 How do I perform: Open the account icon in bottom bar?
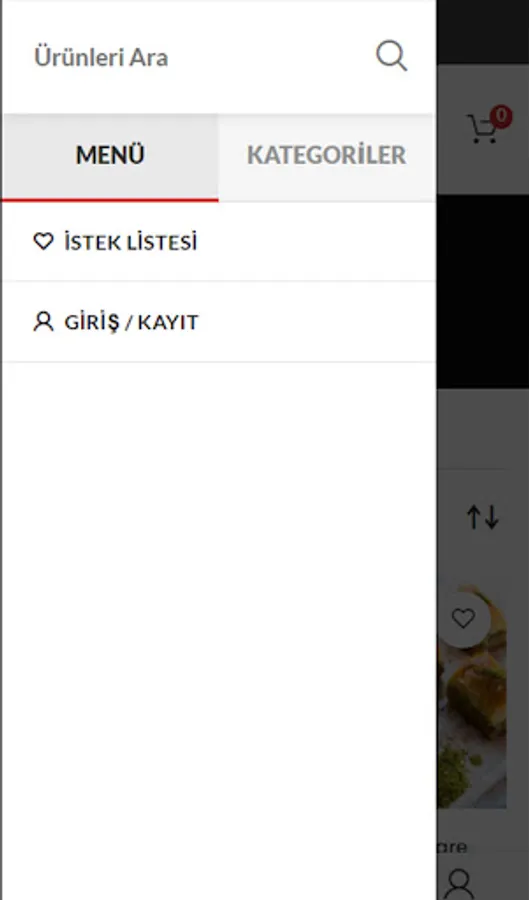click(x=460, y=884)
